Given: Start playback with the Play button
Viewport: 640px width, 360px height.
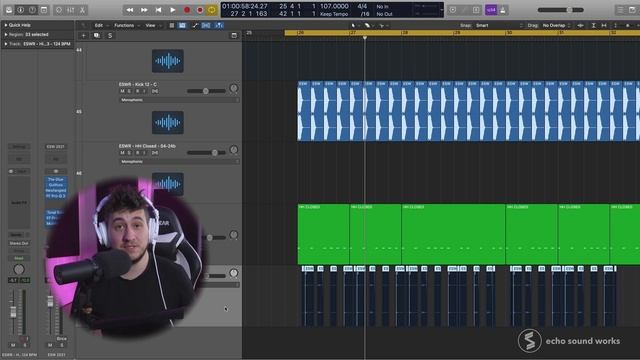Looking at the screenshot, I should click(173, 10).
